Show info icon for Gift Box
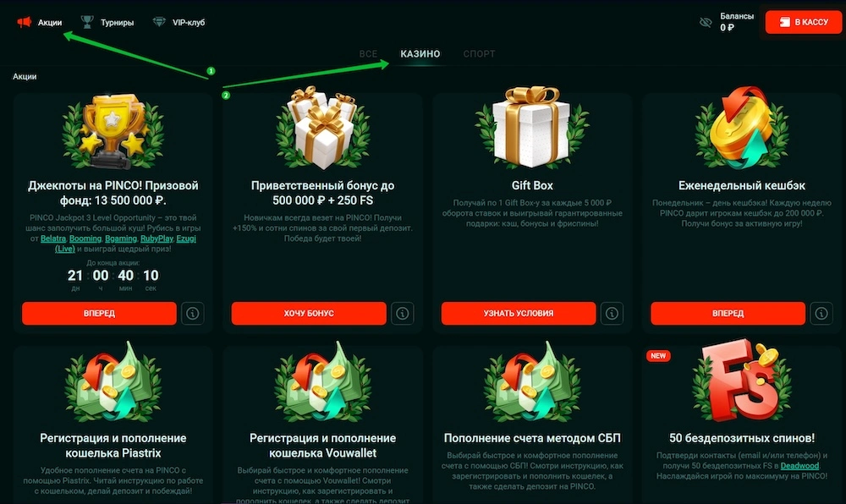This screenshot has height=504, width=846. point(612,313)
